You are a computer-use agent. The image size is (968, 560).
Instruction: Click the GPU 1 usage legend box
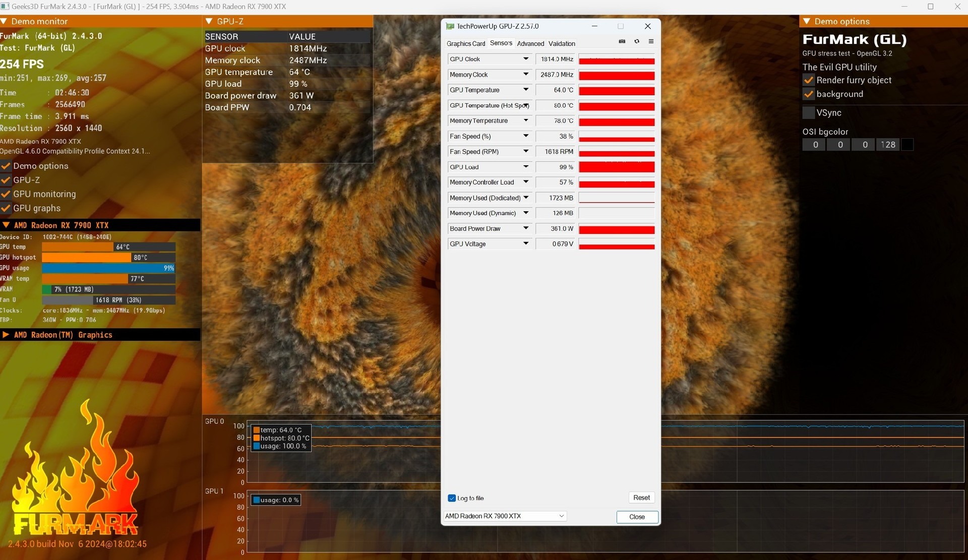[x=276, y=500]
